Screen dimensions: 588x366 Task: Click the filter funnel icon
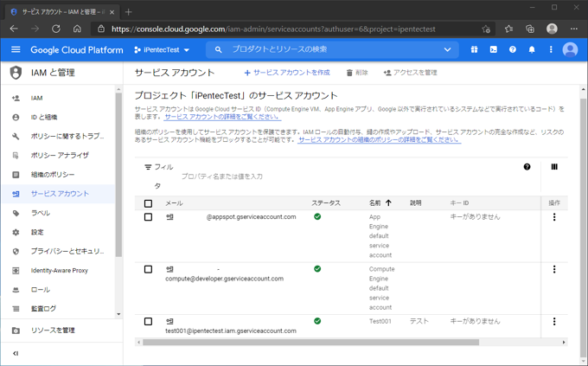point(148,167)
